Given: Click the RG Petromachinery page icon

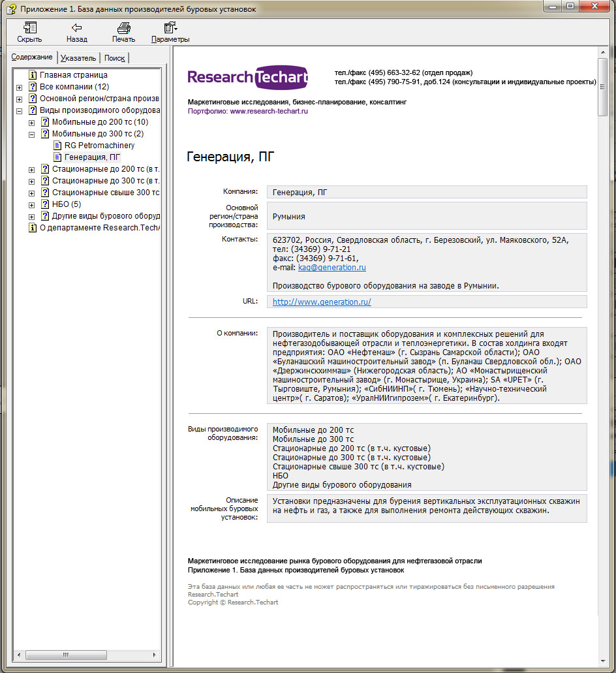Looking at the screenshot, I should [x=57, y=146].
